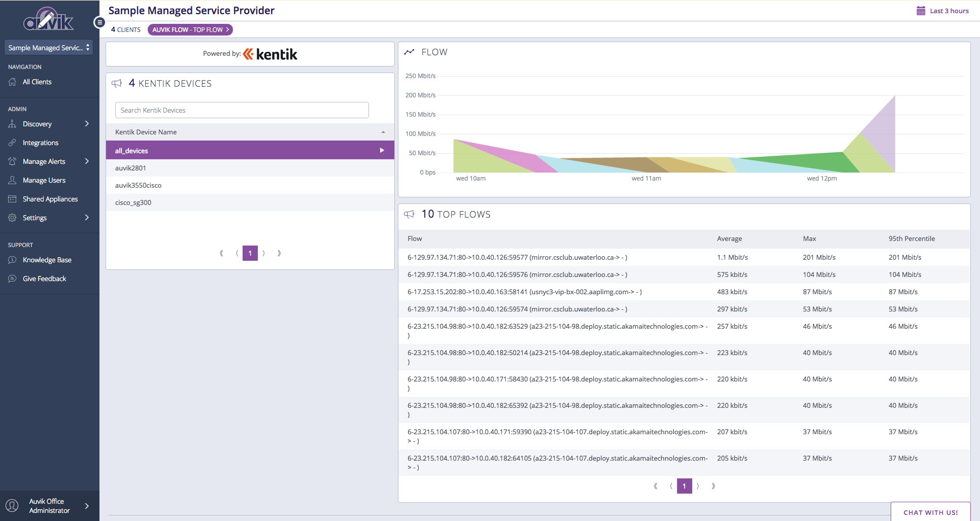The image size is (980, 521).
Task: Expand the Discovery submenu
Action: 87,124
